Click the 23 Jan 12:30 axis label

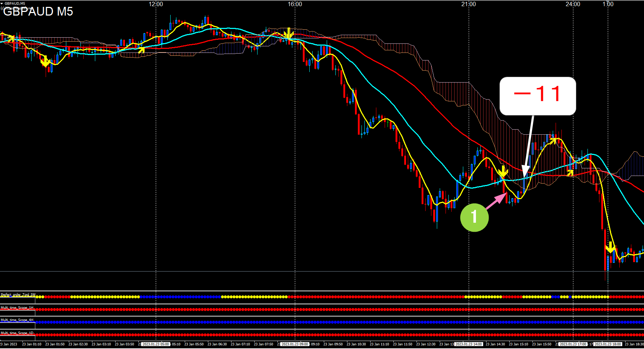click(426, 344)
